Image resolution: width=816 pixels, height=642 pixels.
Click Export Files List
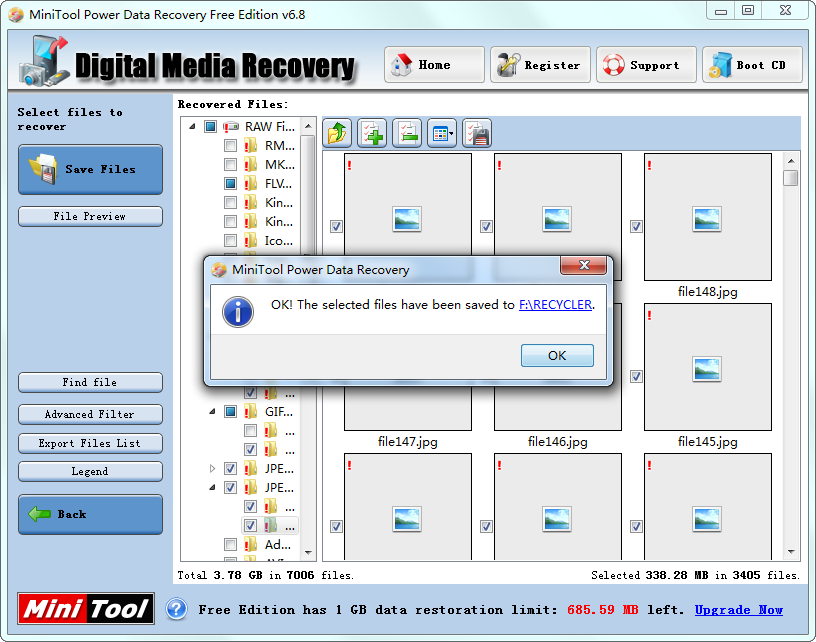(x=91, y=443)
